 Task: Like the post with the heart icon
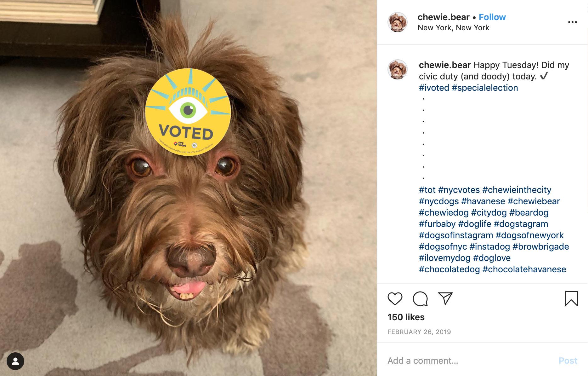(395, 298)
